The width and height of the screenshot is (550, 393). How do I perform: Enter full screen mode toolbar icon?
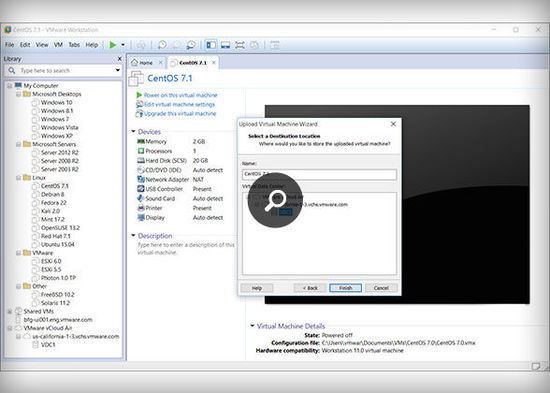[240, 45]
